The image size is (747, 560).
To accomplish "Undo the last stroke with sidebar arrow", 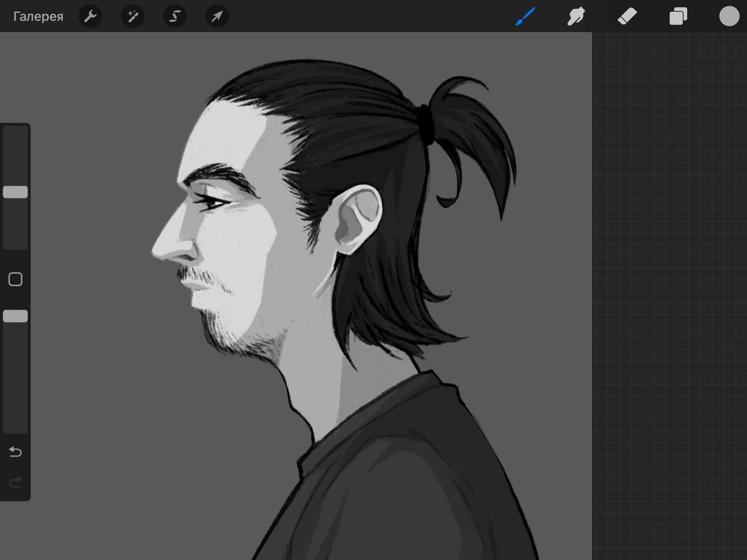I will coord(16,452).
